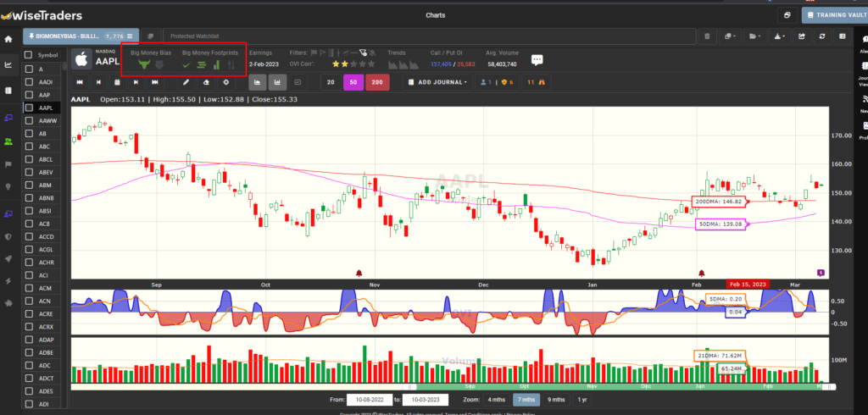The width and height of the screenshot is (868, 415).
Task: Click the green bars Big Money Footprints icon
Action: click(x=202, y=65)
